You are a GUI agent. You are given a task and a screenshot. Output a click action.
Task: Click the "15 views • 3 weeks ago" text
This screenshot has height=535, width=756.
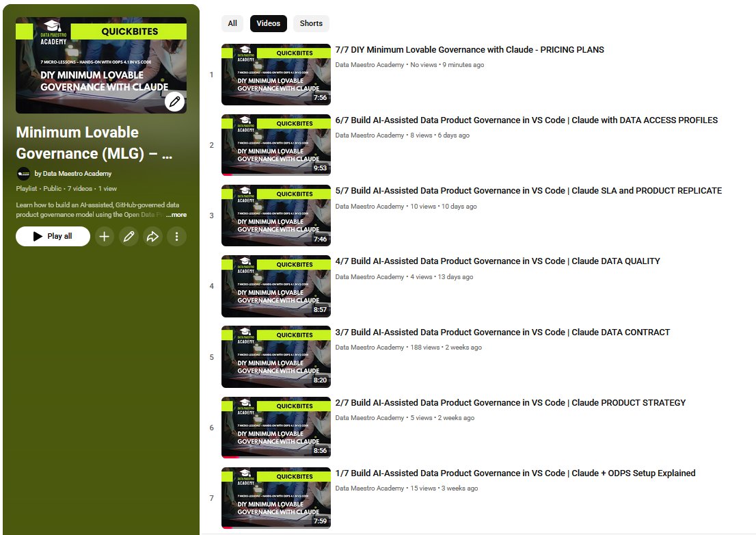point(444,488)
